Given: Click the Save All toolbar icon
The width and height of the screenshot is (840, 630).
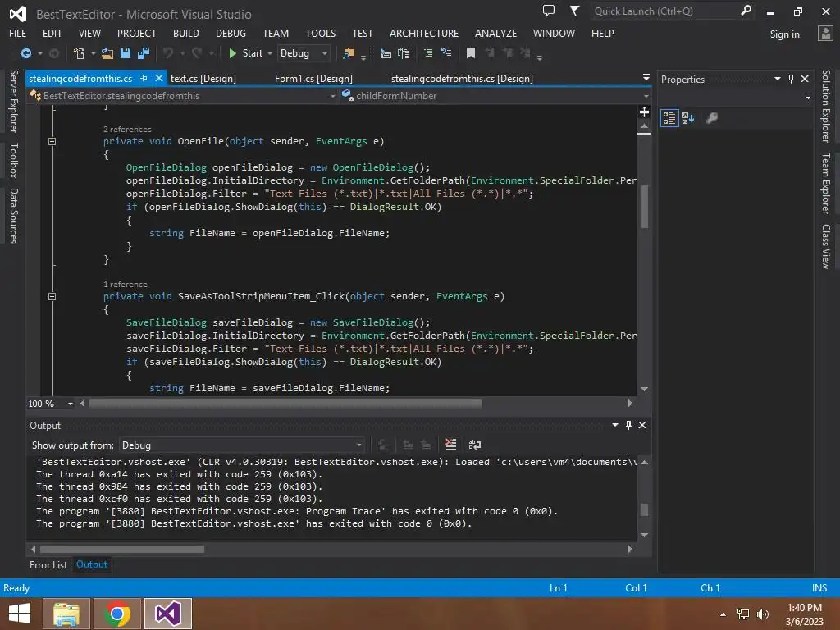Looking at the screenshot, I should pyautogui.click(x=144, y=53).
